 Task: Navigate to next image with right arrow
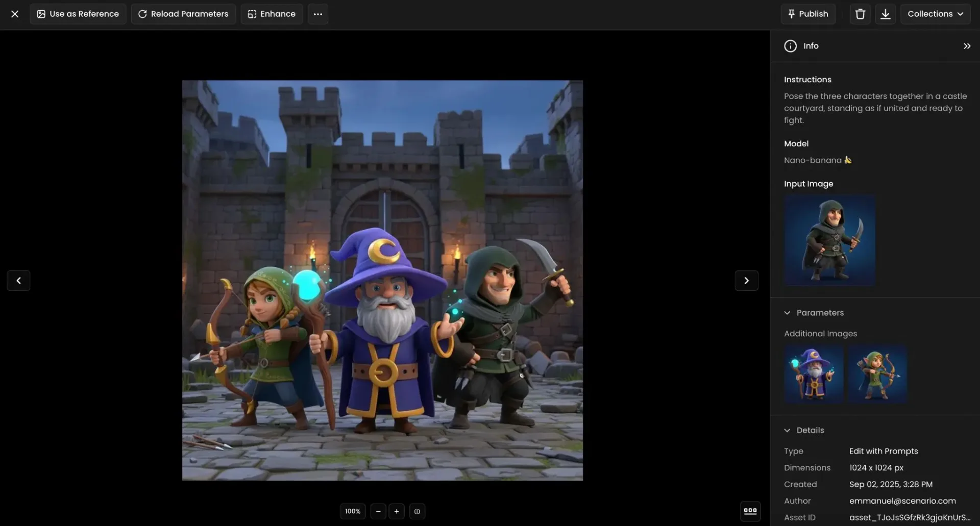coord(746,280)
